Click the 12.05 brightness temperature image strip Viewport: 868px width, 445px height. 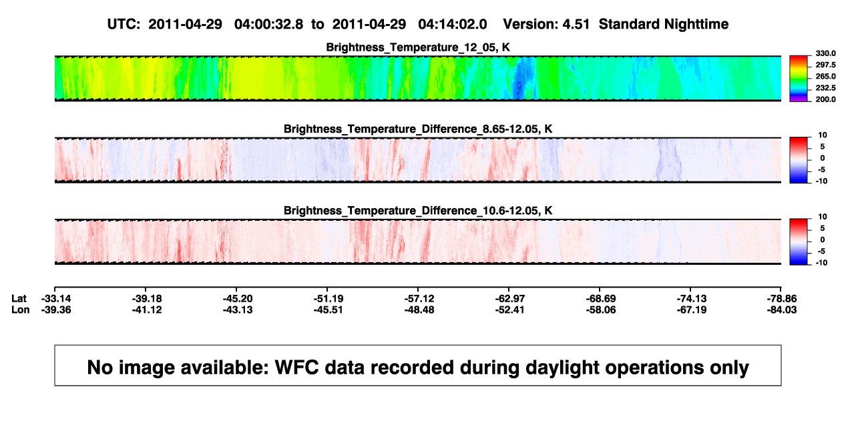pos(417,78)
